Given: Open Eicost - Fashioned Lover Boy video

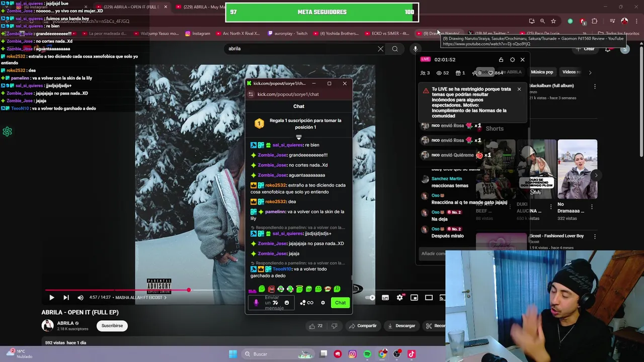Looking at the screenshot, I should (x=556, y=236).
